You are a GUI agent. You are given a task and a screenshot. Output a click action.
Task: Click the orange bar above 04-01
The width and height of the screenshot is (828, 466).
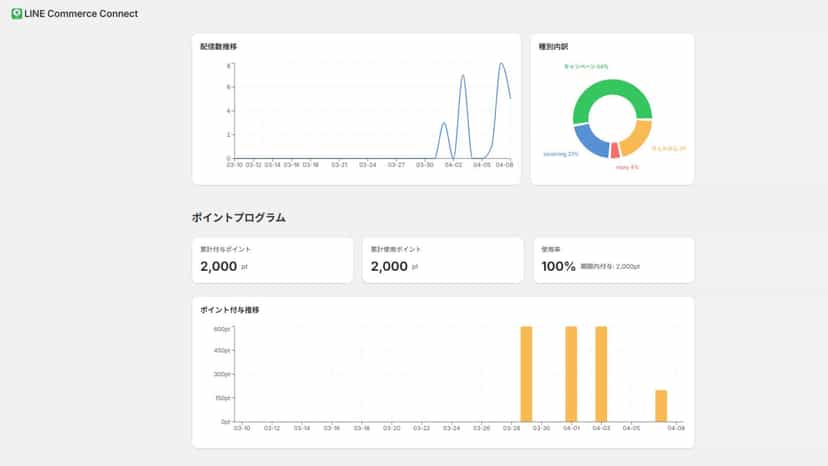(x=571, y=374)
